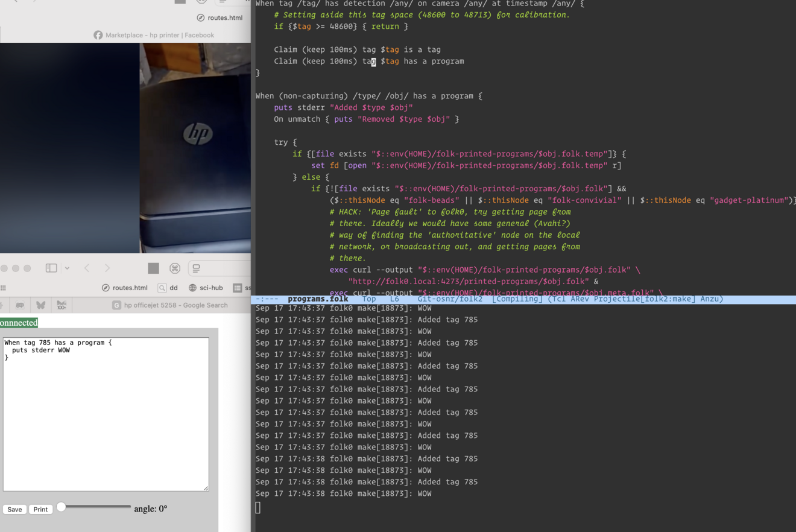Go forward with the browser forward arrow
Screen dimensions: 796x532
107,268
